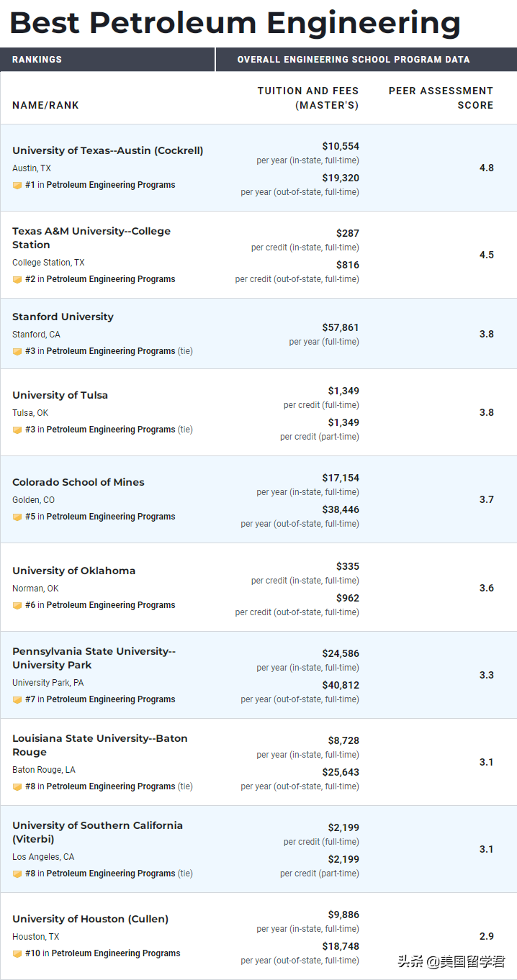Click the rank badge icon under University of Tulsa
The width and height of the screenshot is (517, 980).
tap(17, 430)
